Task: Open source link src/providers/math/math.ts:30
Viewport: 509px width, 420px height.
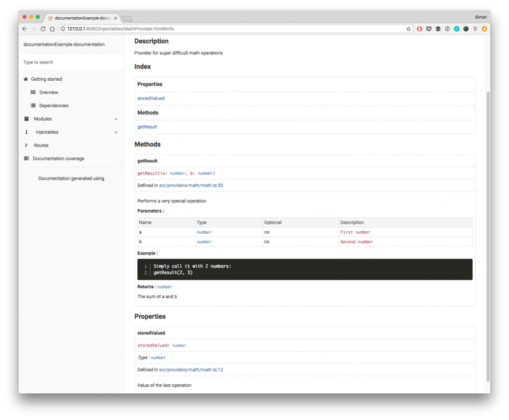Action: click(x=191, y=185)
